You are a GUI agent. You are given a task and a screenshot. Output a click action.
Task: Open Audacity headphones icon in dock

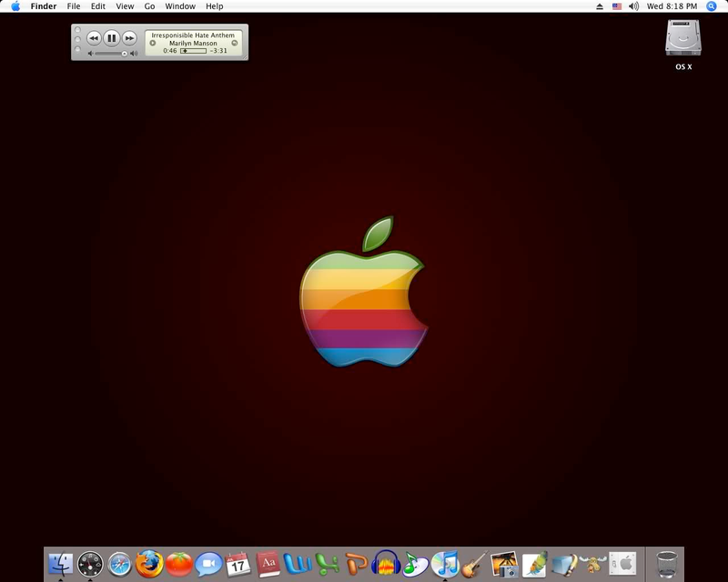pos(386,564)
